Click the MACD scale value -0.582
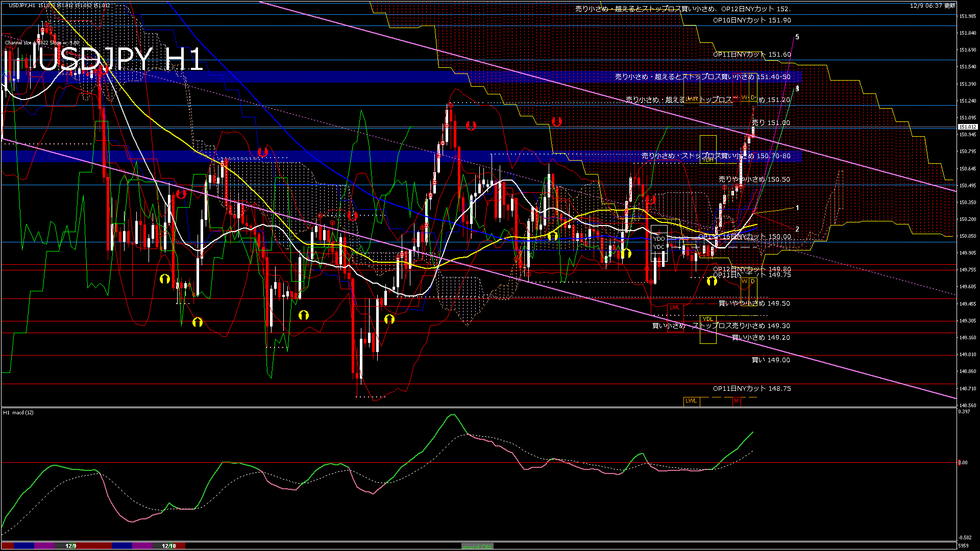The height and width of the screenshot is (551, 980). tap(965, 538)
